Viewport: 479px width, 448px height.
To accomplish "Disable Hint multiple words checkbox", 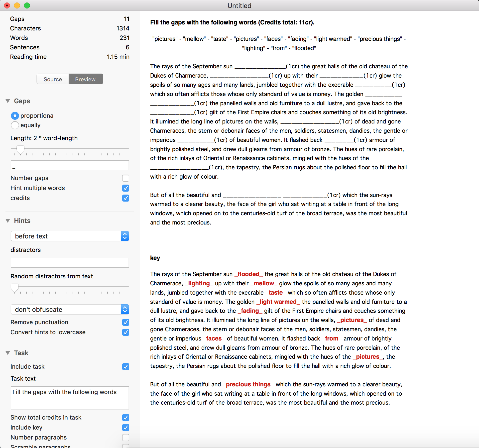I will coord(126,188).
